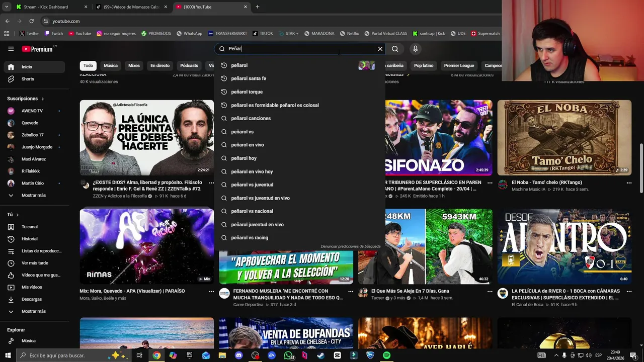This screenshot has width=644, height=362.
Task: Go to Inicio in the sidebar
Action: tap(34, 67)
